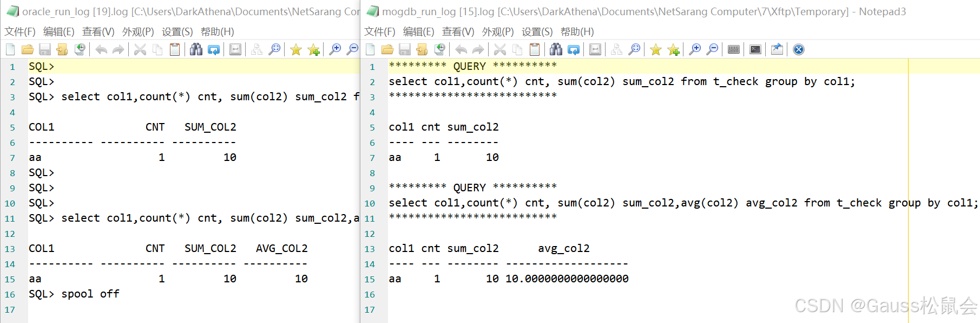The width and height of the screenshot is (980, 323).
Task: Click focused view magnifier in mogdb_run_log window
Action: 635,50
